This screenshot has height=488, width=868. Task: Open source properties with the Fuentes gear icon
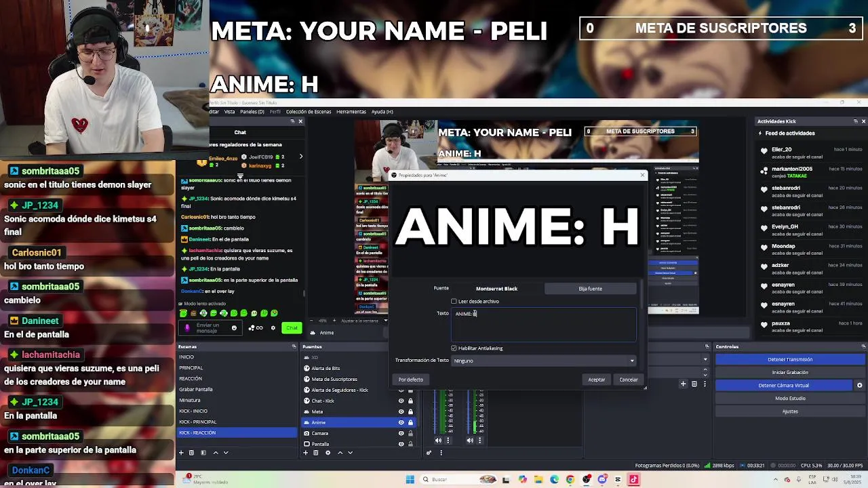click(x=328, y=453)
